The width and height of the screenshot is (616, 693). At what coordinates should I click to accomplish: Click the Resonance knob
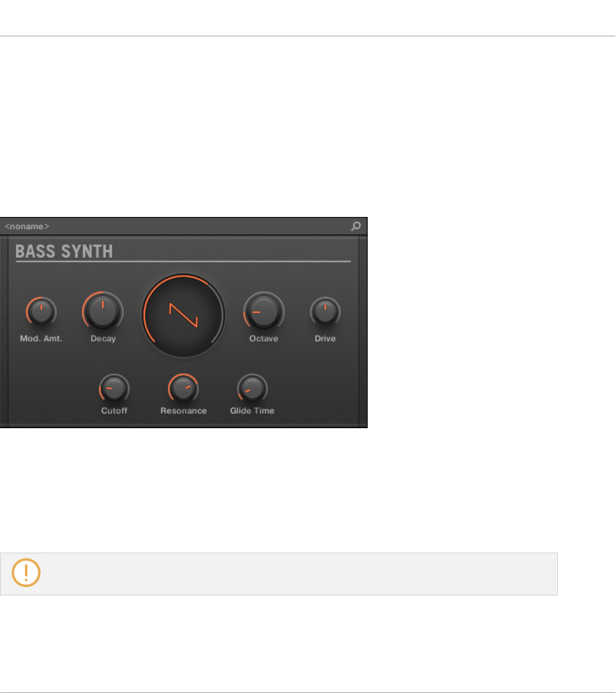pos(183,389)
